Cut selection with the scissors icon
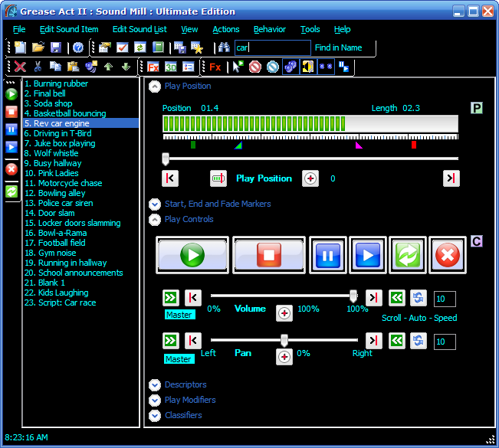Image resolution: width=499 pixels, height=448 pixels. [38, 67]
